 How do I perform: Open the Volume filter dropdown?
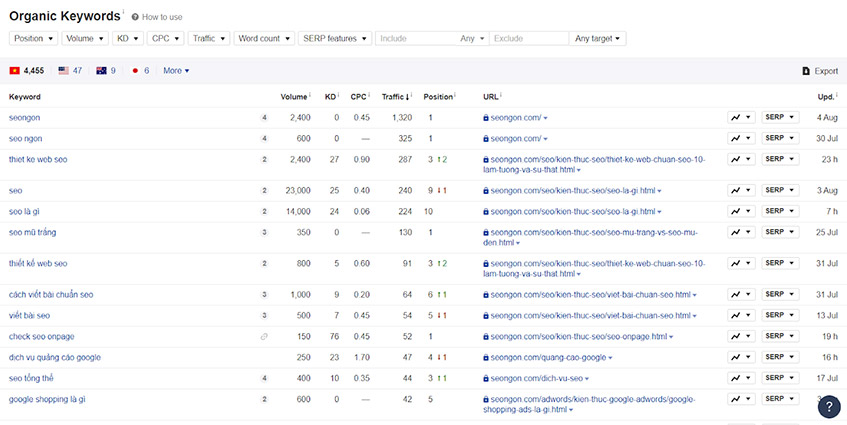pos(85,38)
